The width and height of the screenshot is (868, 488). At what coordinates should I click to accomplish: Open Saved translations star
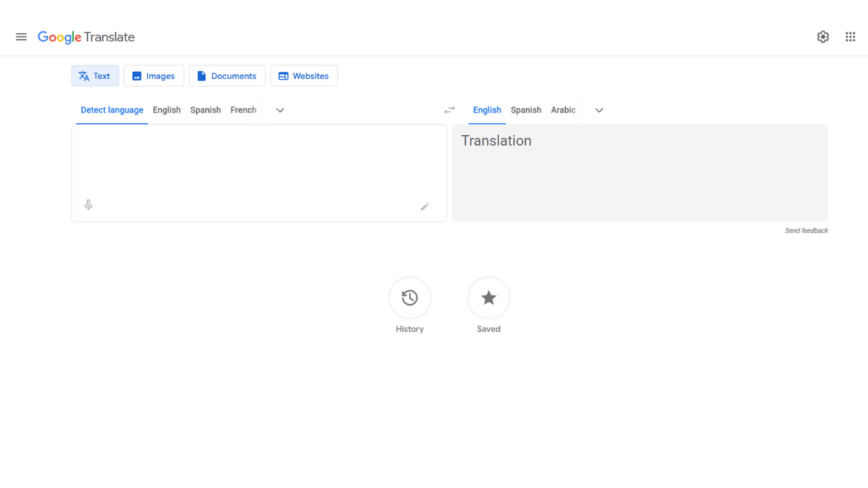(489, 298)
